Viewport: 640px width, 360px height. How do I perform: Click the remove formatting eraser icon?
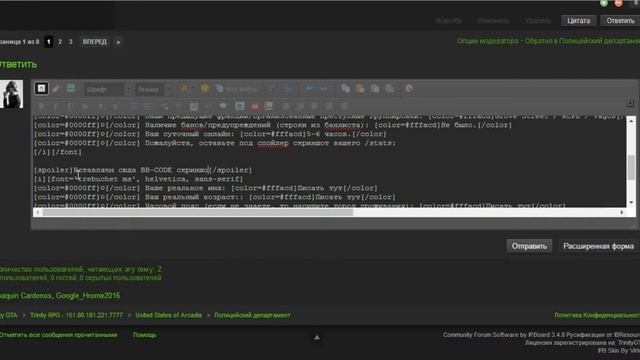coord(56,89)
